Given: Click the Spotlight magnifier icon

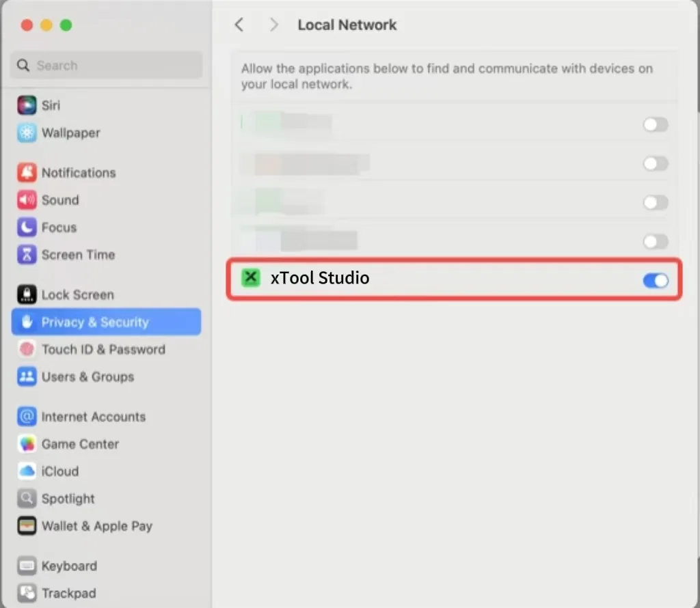Looking at the screenshot, I should coord(27,498).
